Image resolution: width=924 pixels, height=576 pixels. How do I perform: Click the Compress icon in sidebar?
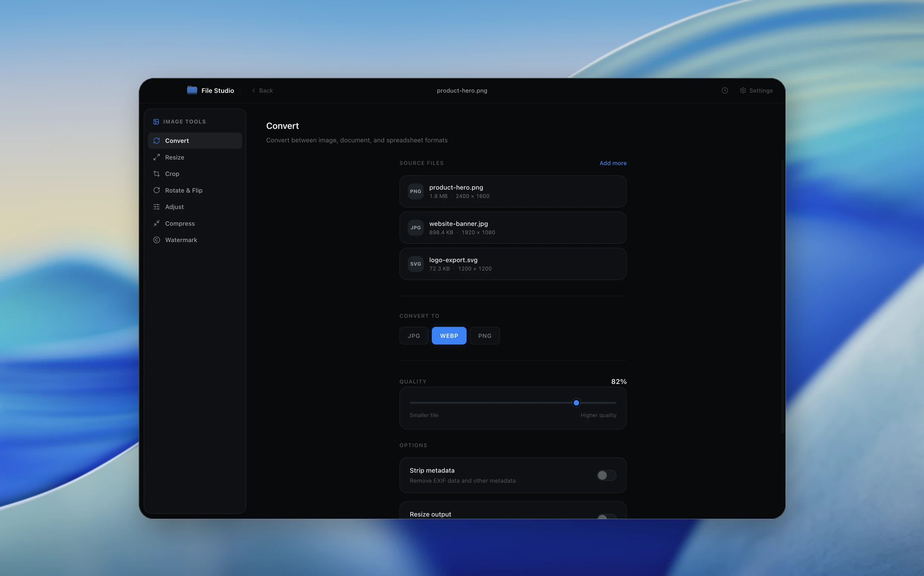coord(157,223)
